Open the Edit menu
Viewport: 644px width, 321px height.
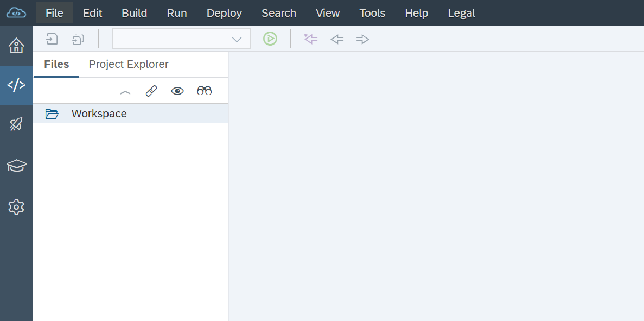pyautogui.click(x=92, y=13)
